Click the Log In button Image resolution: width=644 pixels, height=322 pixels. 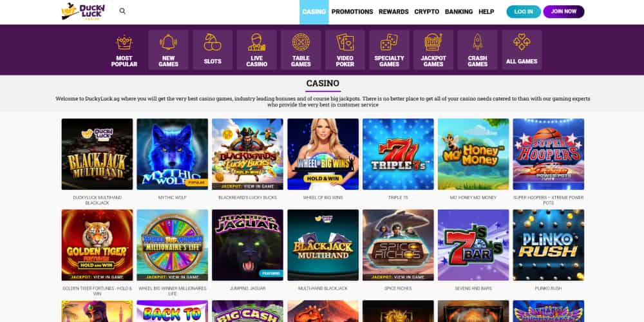pyautogui.click(x=524, y=12)
